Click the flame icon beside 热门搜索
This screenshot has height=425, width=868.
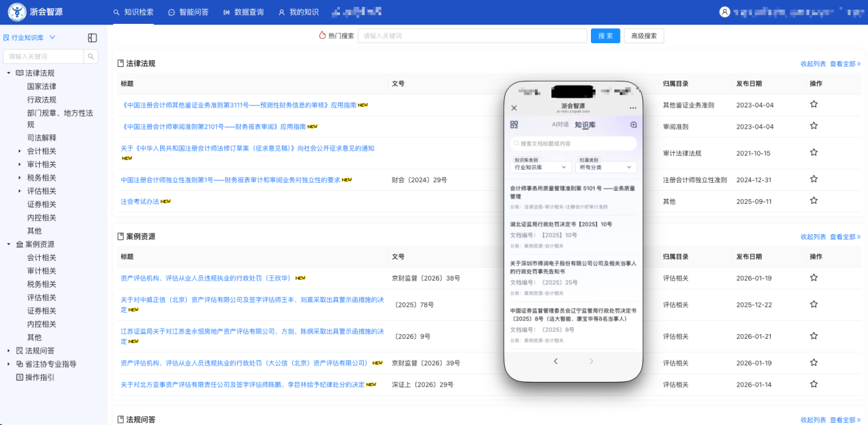pyautogui.click(x=321, y=34)
